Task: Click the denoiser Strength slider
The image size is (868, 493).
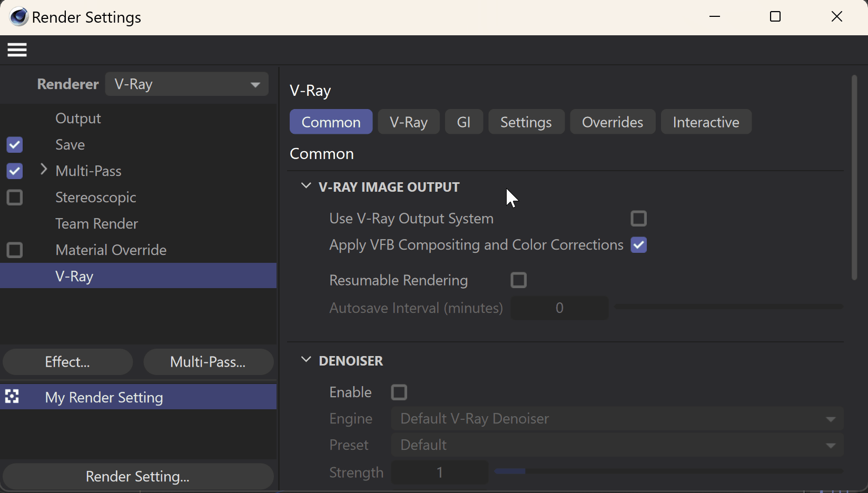Action: click(668, 471)
